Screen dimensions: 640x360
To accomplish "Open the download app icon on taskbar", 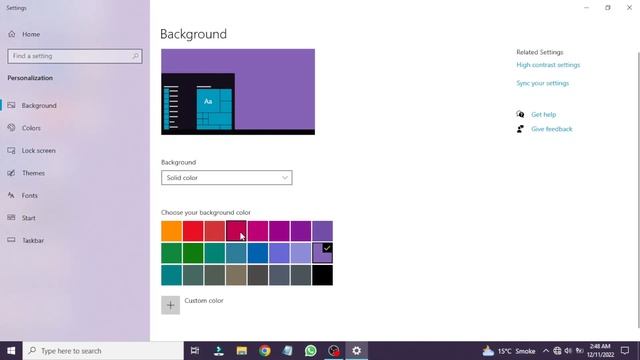I will pyautogui.click(x=219, y=351).
